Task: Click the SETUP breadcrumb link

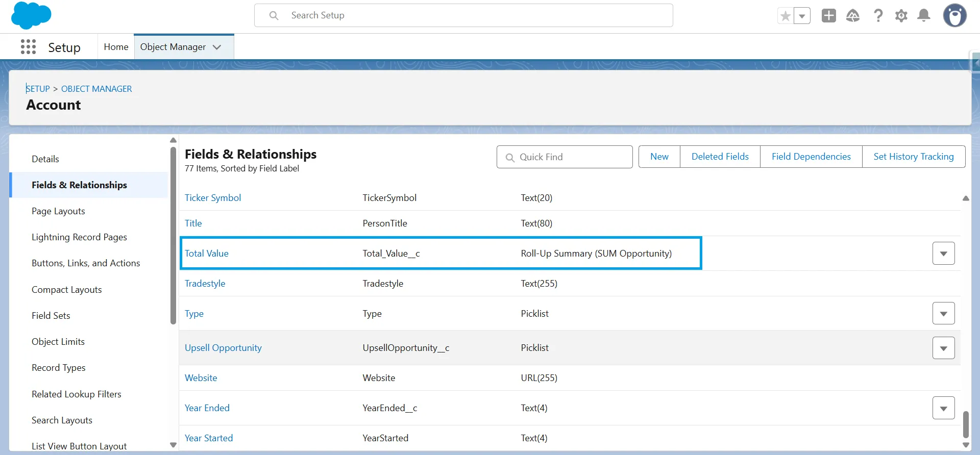Action: tap(38, 89)
